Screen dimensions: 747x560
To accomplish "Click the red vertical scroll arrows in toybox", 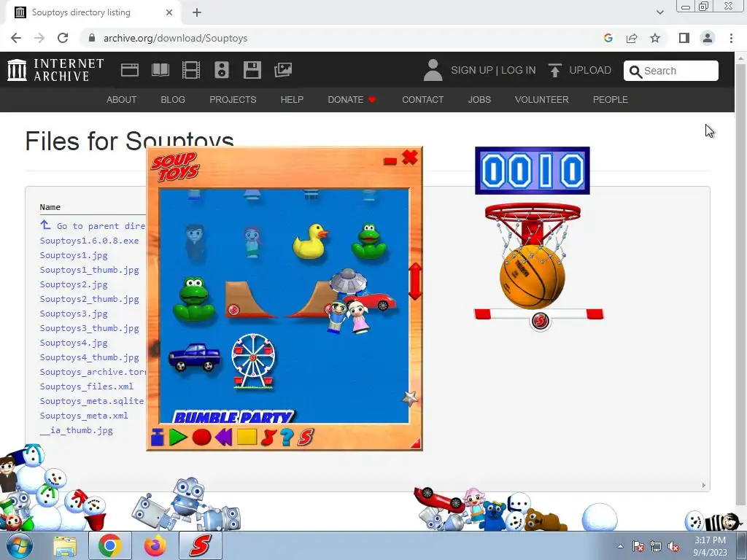I will 415,281.
